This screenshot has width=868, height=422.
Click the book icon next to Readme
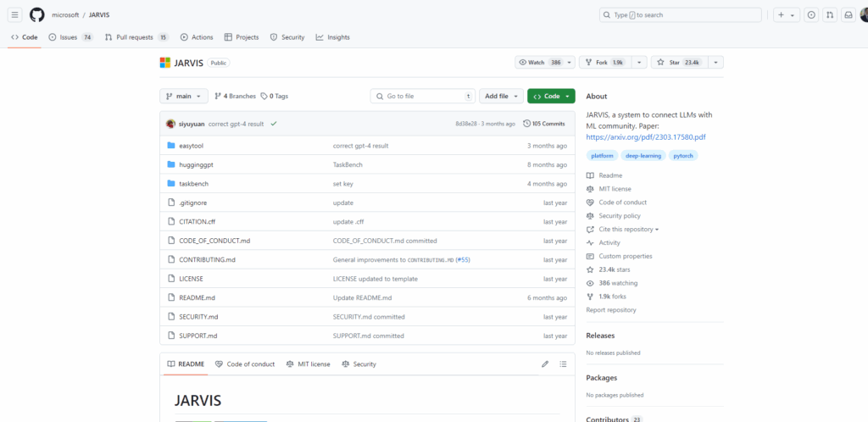point(590,175)
